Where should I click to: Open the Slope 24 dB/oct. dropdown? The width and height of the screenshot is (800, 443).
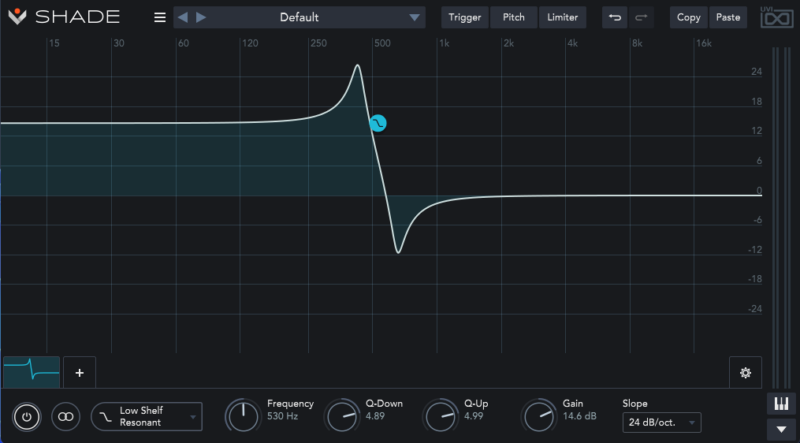[662, 423]
